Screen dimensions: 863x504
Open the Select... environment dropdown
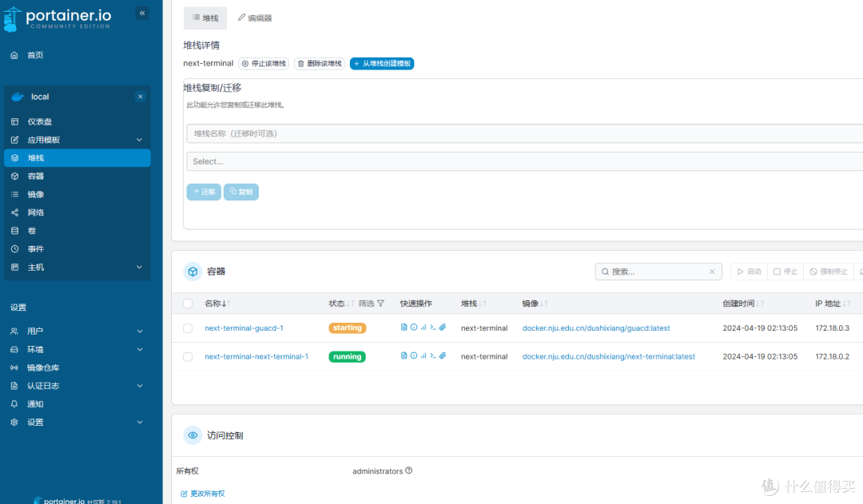click(x=524, y=162)
